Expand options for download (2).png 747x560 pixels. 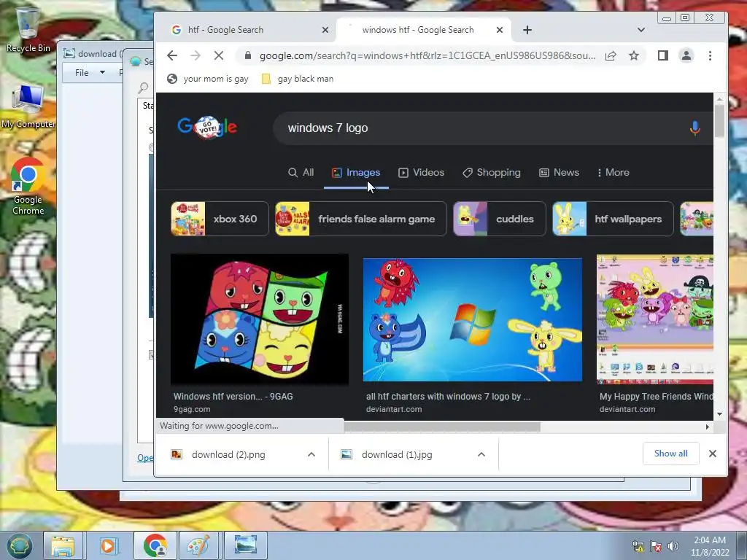click(x=311, y=454)
